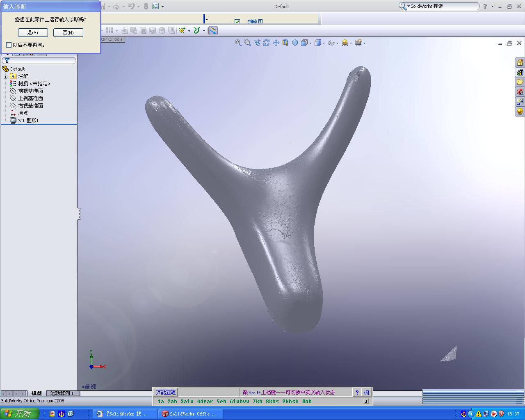
Task: Click the Previous View icon
Action: point(257,43)
